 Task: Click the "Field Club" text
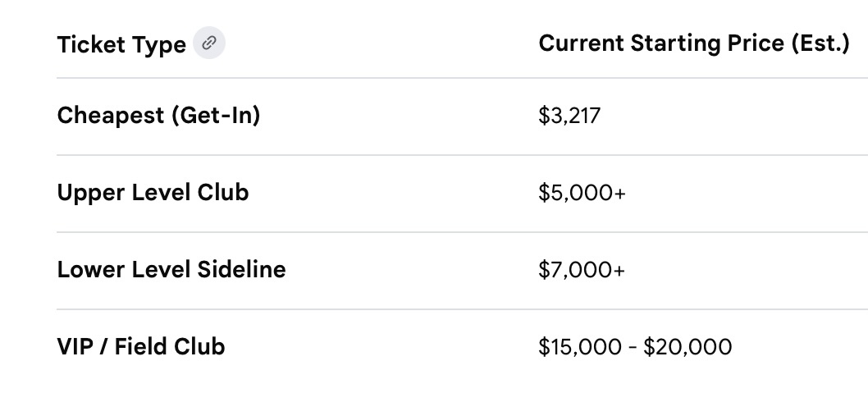170,346
